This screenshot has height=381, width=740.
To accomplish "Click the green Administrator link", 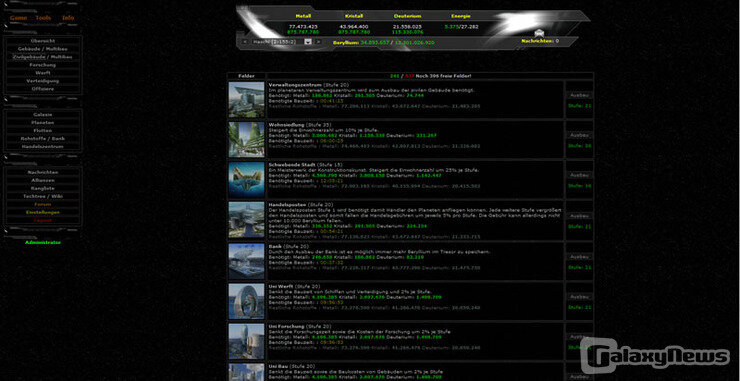I will coord(42,243).
